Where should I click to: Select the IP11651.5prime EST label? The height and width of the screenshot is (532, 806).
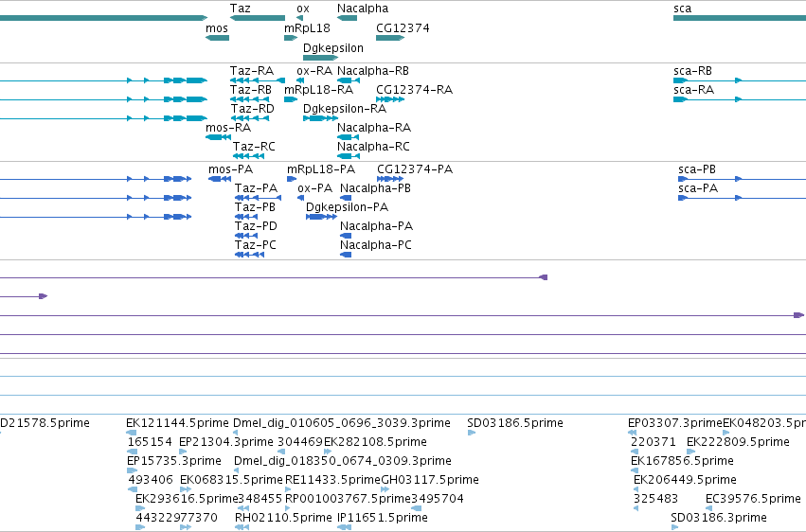point(383,518)
